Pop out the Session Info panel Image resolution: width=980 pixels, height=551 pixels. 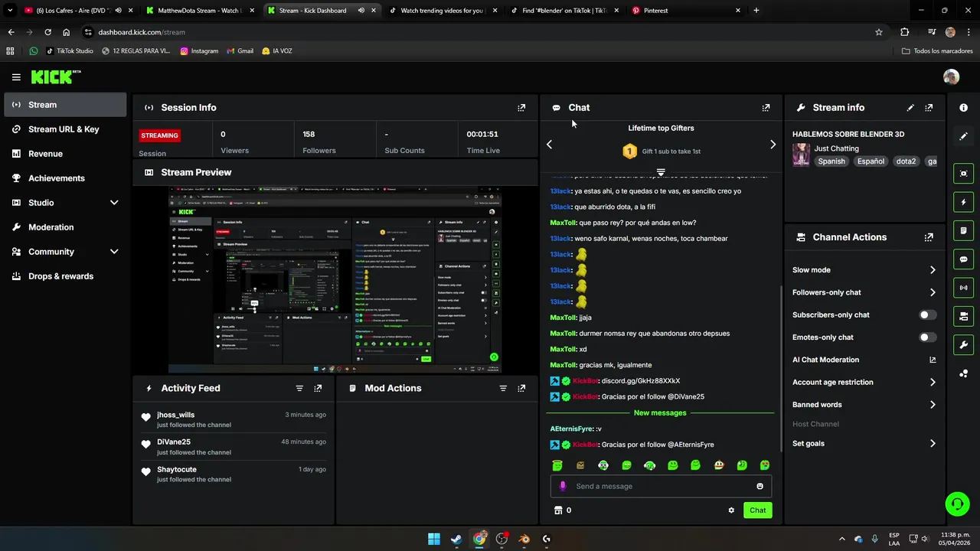(x=521, y=108)
